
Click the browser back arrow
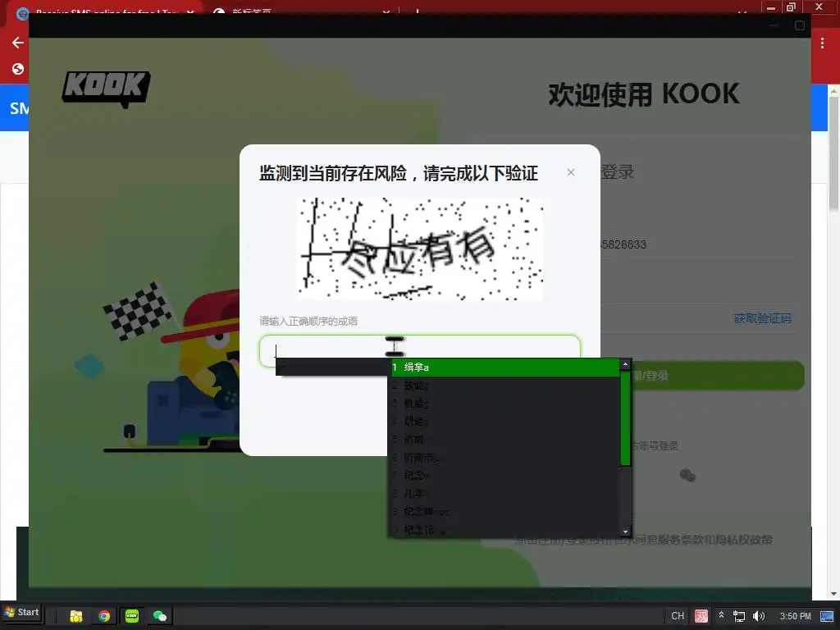pyautogui.click(x=18, y=43)
